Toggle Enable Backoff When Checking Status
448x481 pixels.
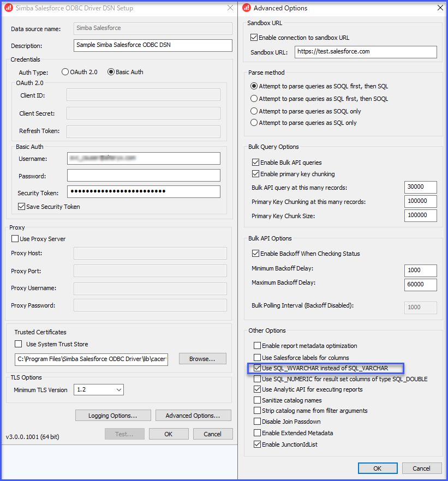tap(255, 254)
